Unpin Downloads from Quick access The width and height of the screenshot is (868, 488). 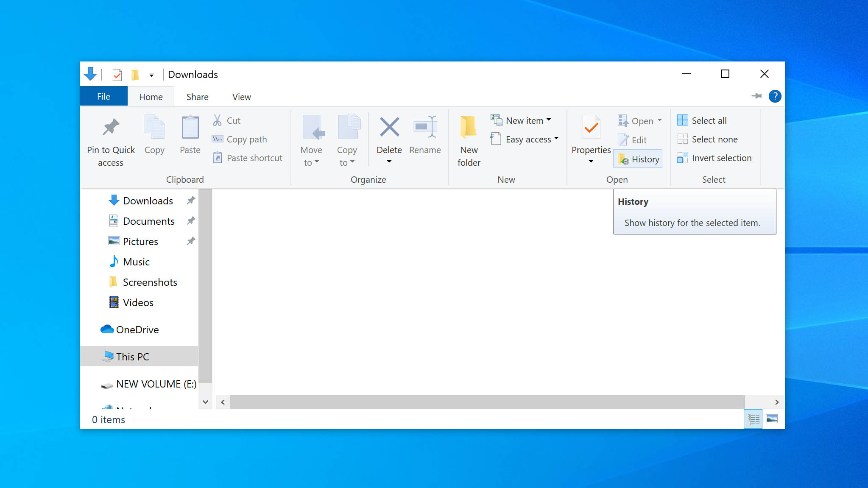coord(191,200)
